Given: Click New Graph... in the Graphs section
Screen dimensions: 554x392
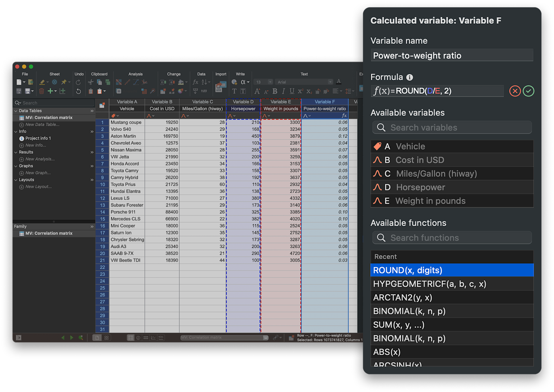Looking at the screenshot, I should pyautogui.click(x=38, y=173).
